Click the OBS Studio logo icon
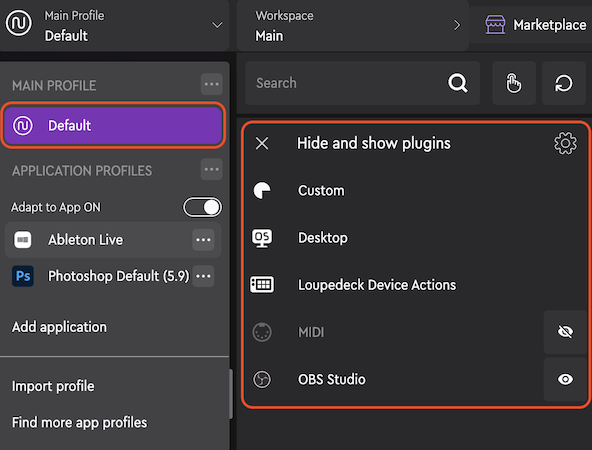Image resolution: width=592 pixels, height=450 pixels. click(x=262, y=379)
